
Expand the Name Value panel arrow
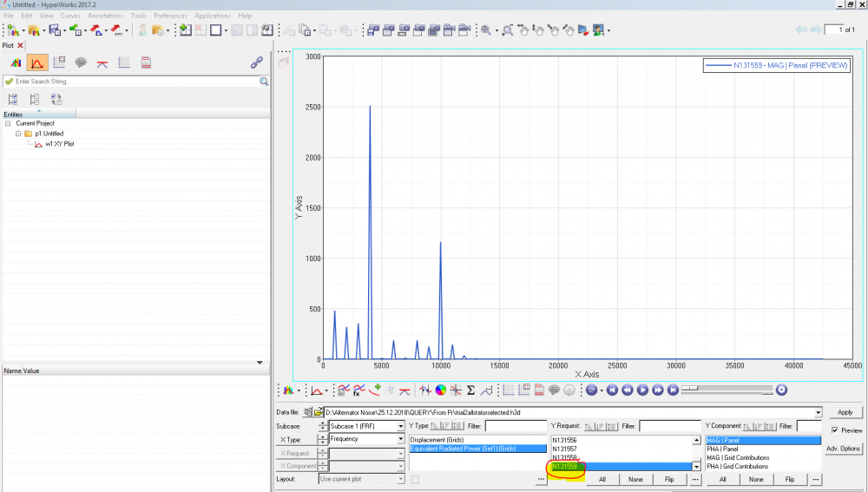[260, 363]
